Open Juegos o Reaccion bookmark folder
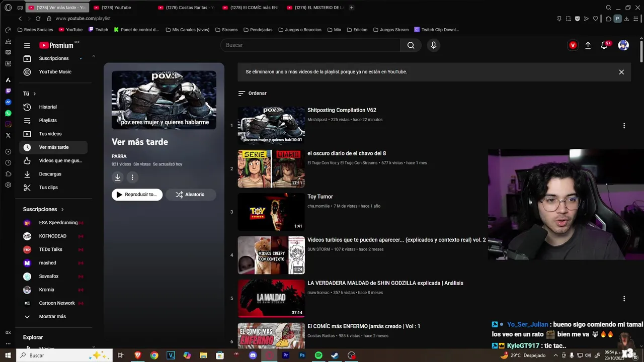 click(299, 30)
